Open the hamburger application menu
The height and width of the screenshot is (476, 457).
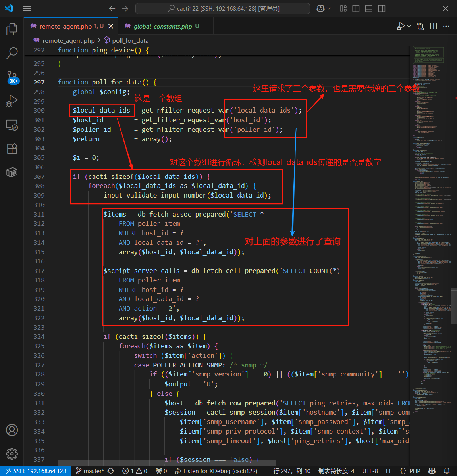click(x=27, y=8)
